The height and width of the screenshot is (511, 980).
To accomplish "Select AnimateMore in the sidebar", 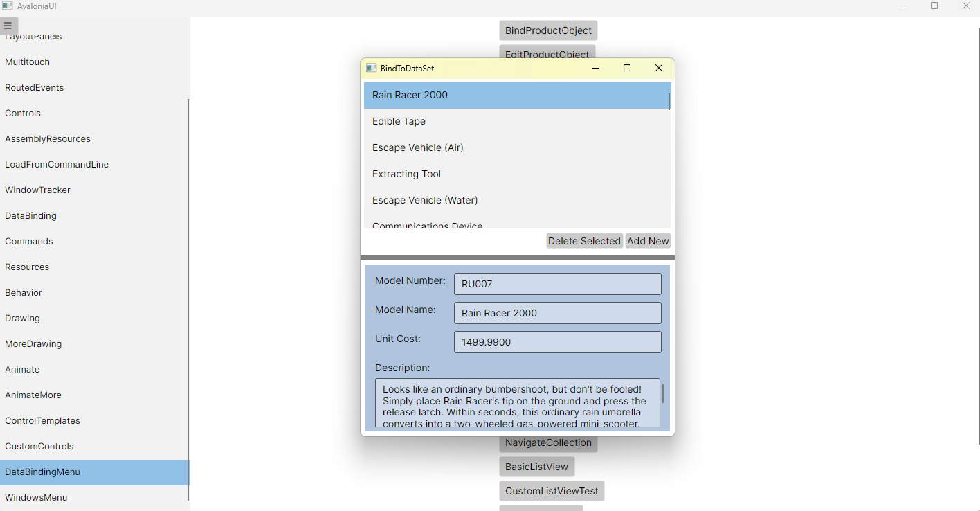I will click(x=93, y=395).
